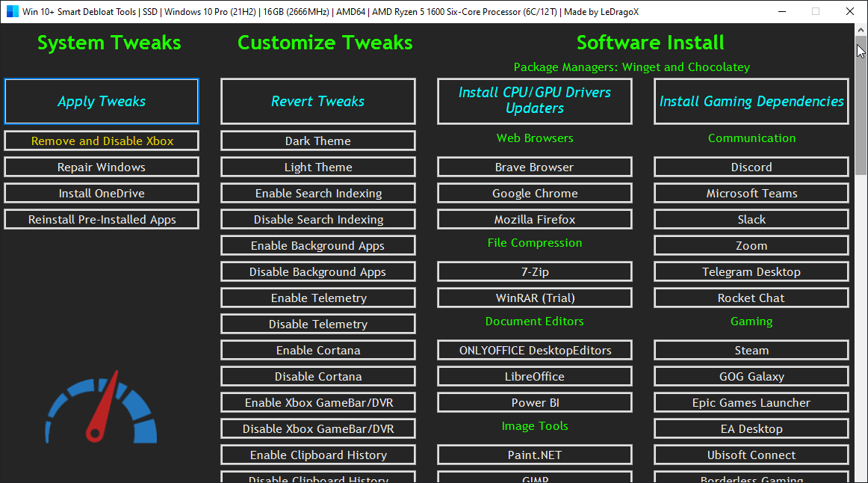This screenshot has height=483, width=868.
Task: Click the File Compression label
Action: [535, 242]
